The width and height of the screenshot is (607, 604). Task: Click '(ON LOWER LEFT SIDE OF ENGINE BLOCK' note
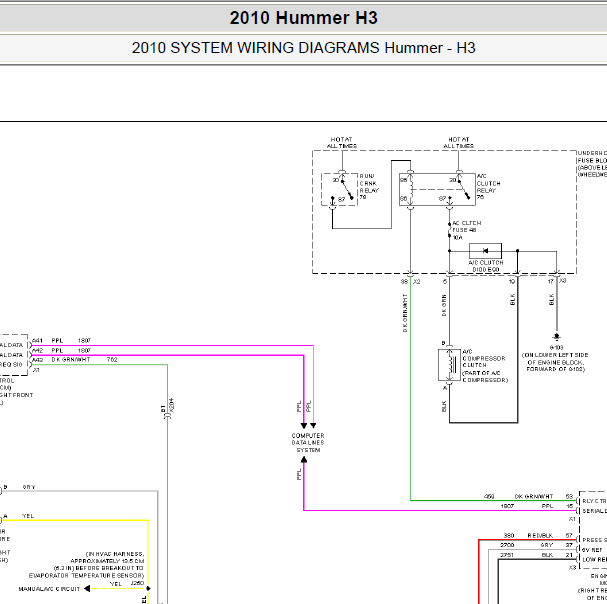[x=555, y=359]
